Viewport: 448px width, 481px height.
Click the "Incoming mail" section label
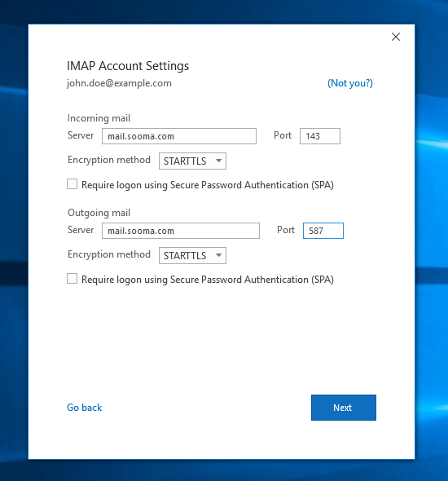point(99,118)
